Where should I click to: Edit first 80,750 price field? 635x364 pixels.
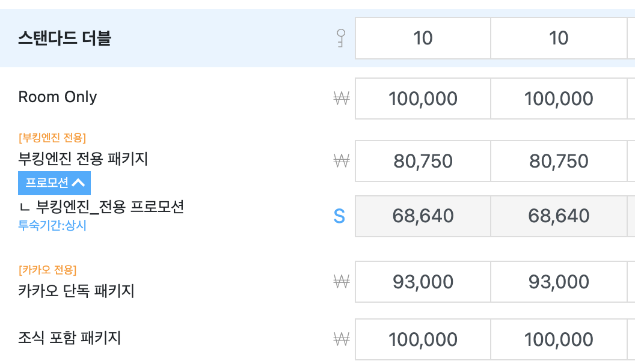[x=423, y=160]
